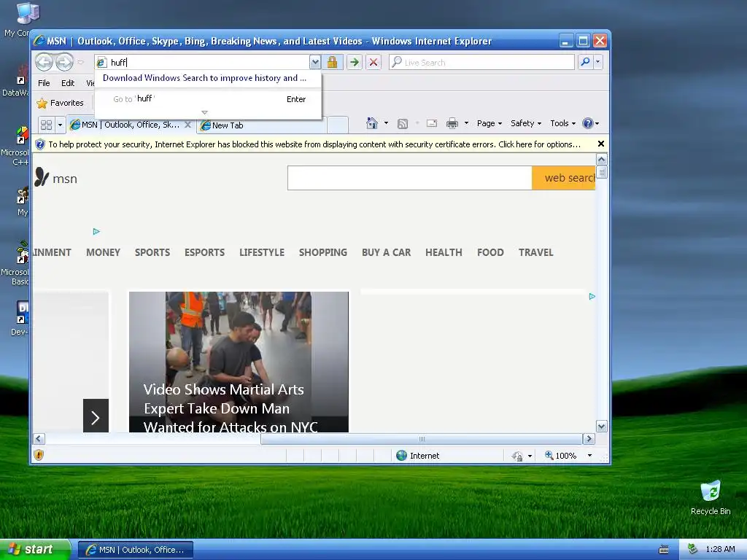This screenshot has width=747, height=560.
Task: Open the Tools menu
Action: coord(562,123)
